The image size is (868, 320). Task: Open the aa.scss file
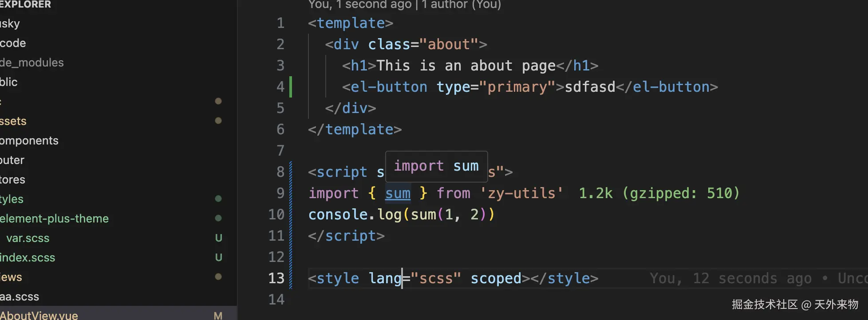point(20,297)
